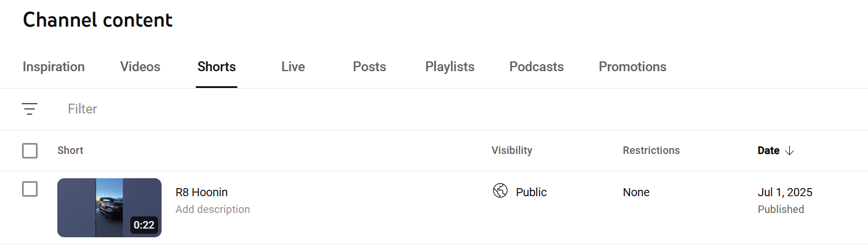Open the filter options icon
Viewport: 868px width, 250px height.
30,109
